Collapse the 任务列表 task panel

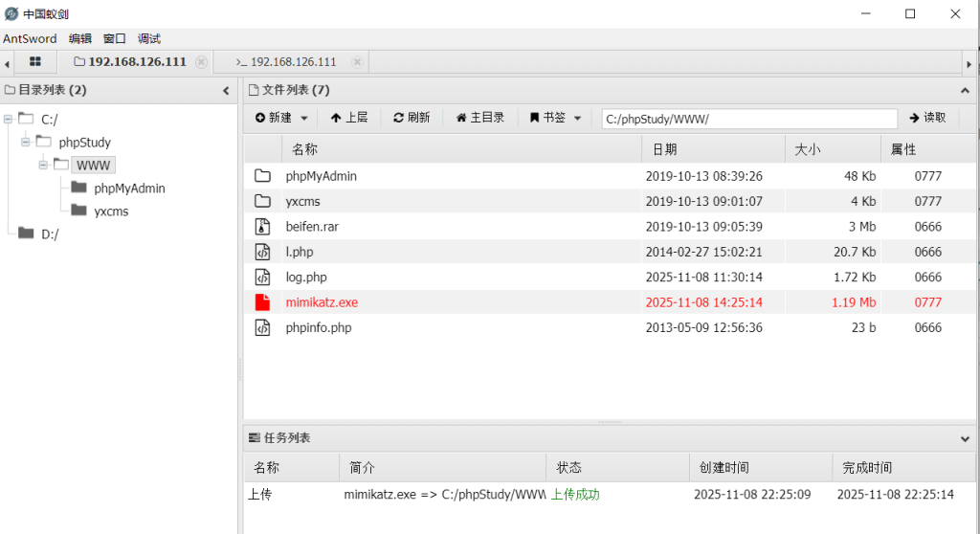click(x=965, y=438)
